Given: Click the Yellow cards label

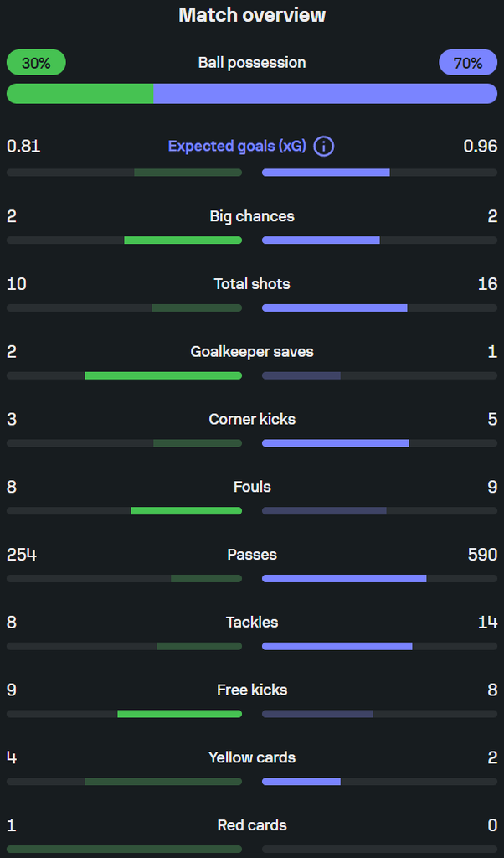Looking at the screenshot, I should point(252,757).
